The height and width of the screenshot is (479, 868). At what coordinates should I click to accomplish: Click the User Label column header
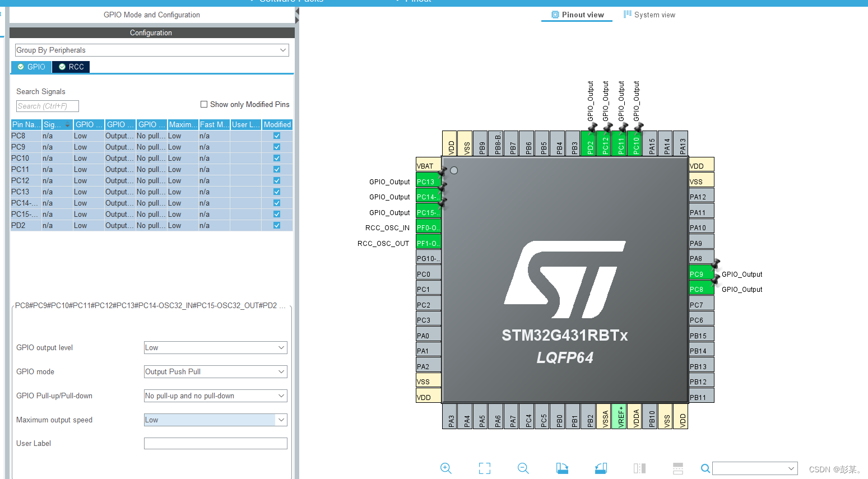[x=246, y=124]
